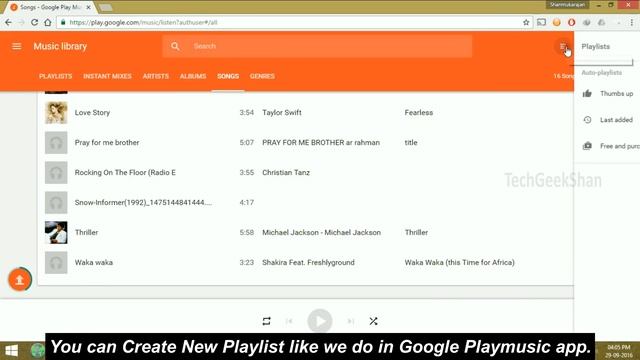Click the search magnifier icon
The height and width of the screenshot is (360, 640).
(175, 47)
